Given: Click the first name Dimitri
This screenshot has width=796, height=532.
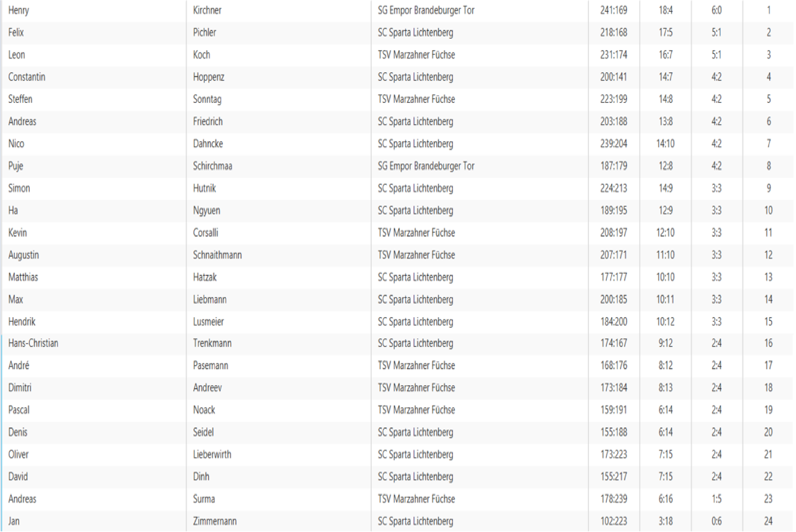Looking at the screenshot, I should coord(20,387).
